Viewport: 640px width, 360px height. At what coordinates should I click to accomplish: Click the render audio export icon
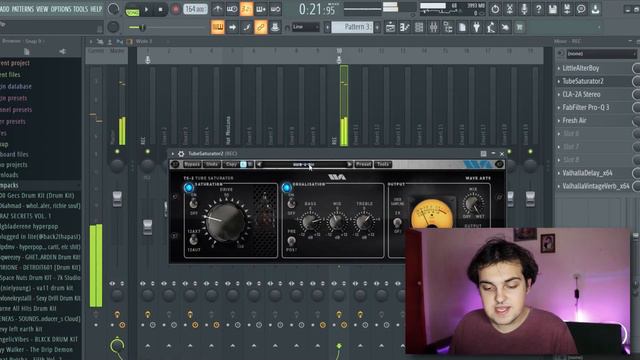click(x=567, y=9)
